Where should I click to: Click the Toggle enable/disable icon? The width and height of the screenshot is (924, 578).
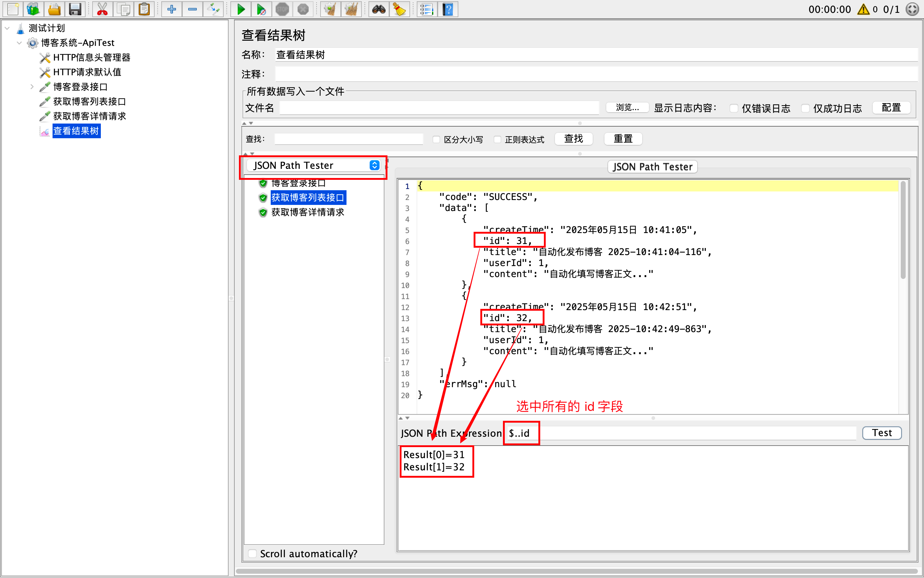213,9
